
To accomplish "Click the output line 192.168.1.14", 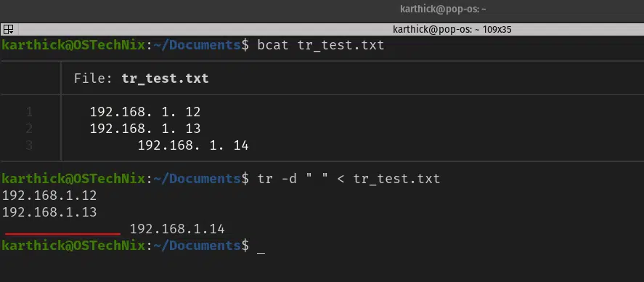I will tap(177, 229).
